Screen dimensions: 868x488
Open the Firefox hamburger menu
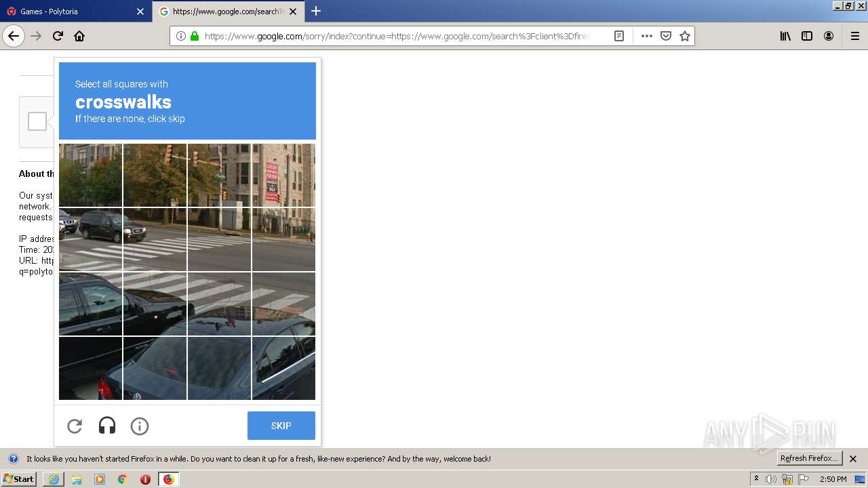pos(855,36)
